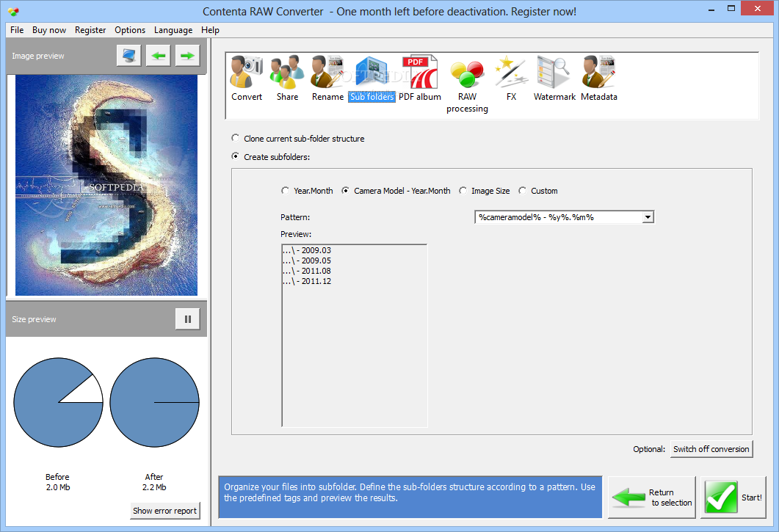Click the Start! button
This screenshot has width=779, height=532.
(x=733, y=498)
